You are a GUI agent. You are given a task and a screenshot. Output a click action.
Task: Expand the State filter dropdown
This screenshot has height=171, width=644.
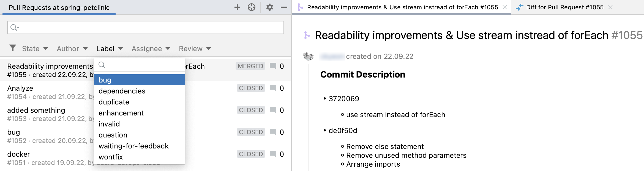click(35, 49)
